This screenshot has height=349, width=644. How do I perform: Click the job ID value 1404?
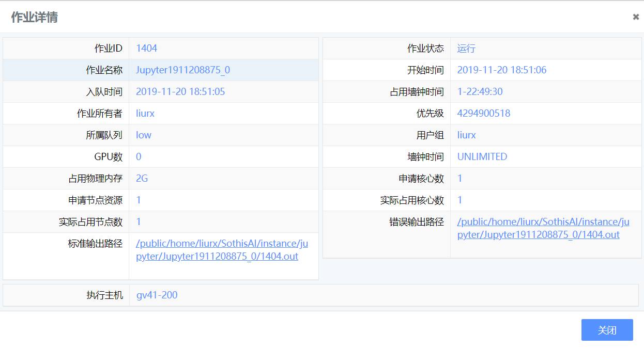coord(146,49)
